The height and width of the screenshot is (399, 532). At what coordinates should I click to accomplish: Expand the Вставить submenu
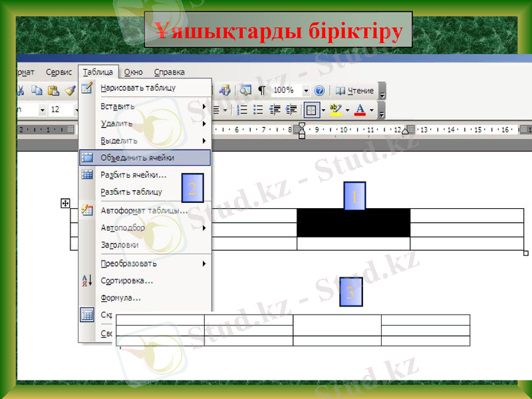point(205,106)
